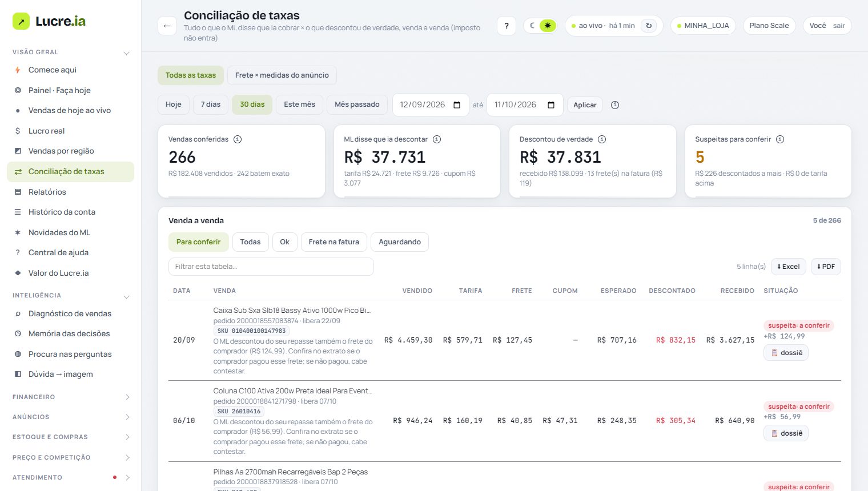This screenshot has width=868, height=491.
Task: Expand the Estoque e Compras section
Action: [x=70, y=437]
